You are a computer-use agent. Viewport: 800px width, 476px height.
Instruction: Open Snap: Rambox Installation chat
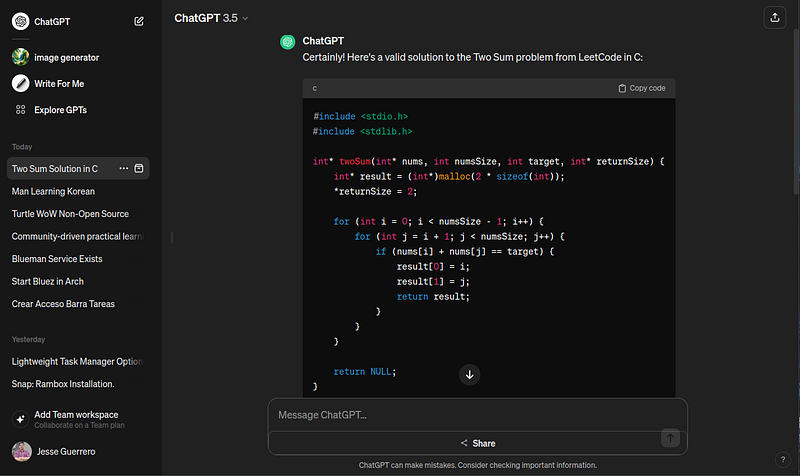click(x=78, y=384)
